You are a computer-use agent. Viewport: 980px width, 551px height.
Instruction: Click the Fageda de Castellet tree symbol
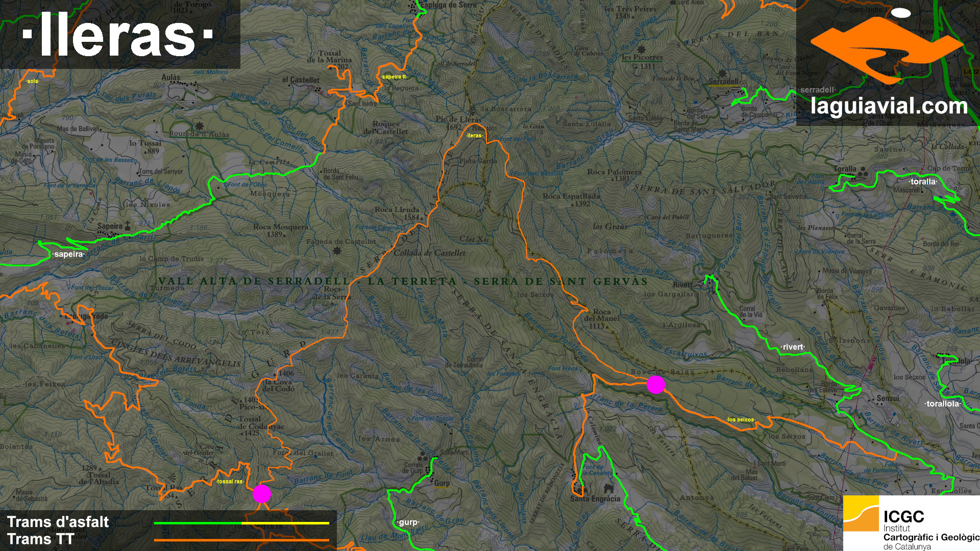tap(336, 251)
